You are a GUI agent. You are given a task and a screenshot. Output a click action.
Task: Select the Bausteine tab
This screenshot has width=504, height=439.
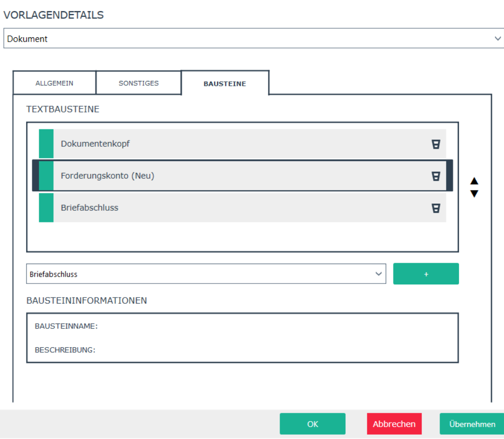pos(225,83)
